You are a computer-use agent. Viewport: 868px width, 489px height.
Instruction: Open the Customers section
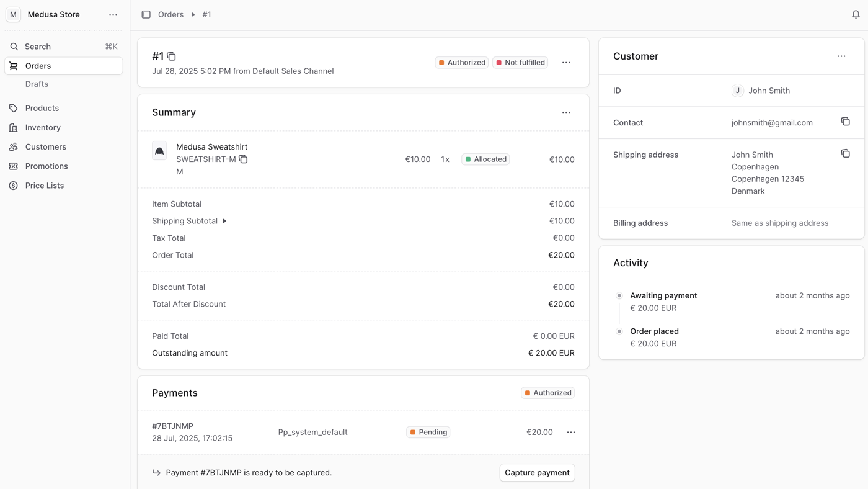click(x=64, y=147)
